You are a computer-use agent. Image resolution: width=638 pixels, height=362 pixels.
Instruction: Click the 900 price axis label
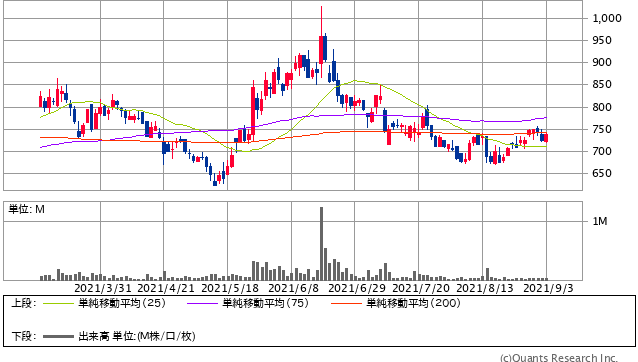pyautogui.click(x=602, y=62)
